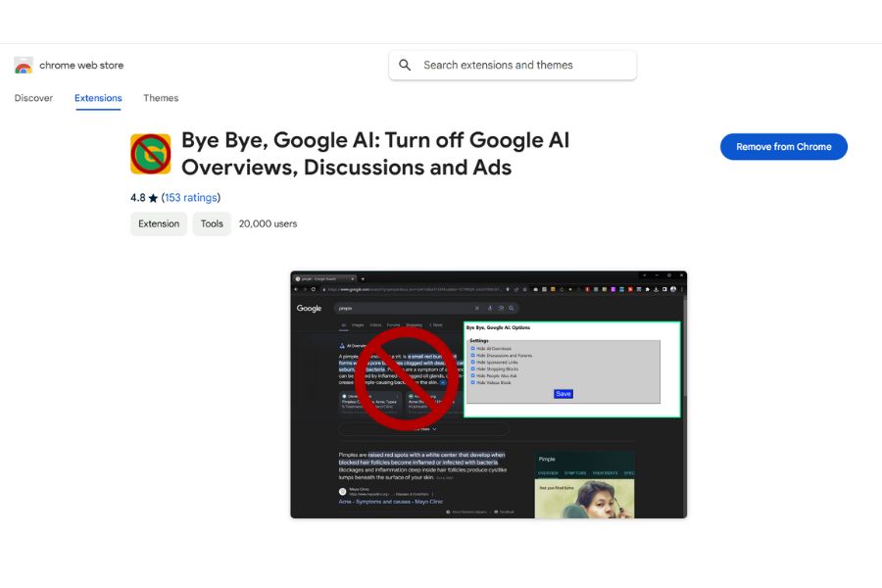Toggle the Hide AI Overviews checkbox

[473, 348]
